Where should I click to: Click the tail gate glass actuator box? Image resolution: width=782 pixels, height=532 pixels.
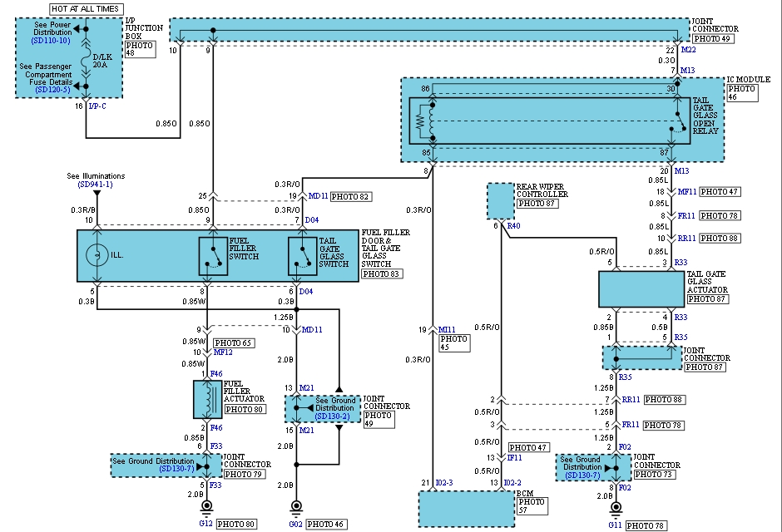tap(640, 289)
